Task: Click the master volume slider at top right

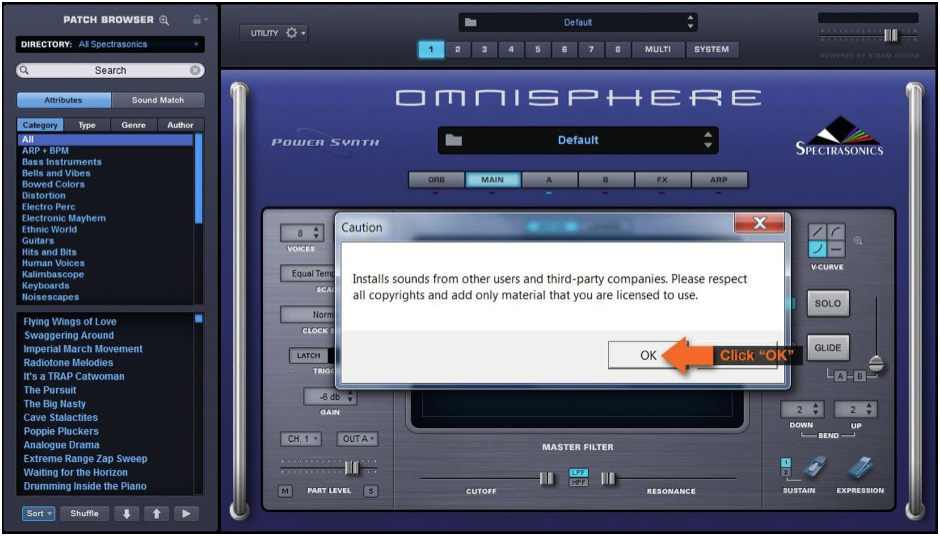Action: [891, 35]
